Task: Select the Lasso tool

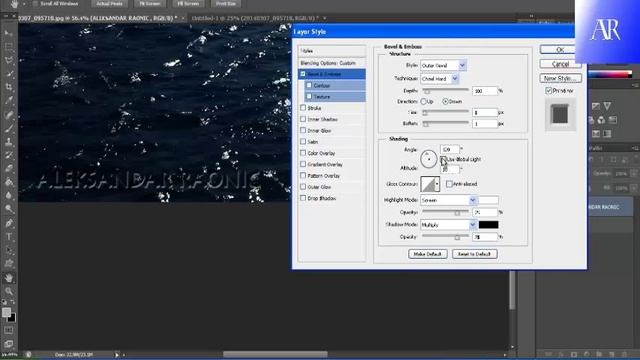Action: click(9, 60)
